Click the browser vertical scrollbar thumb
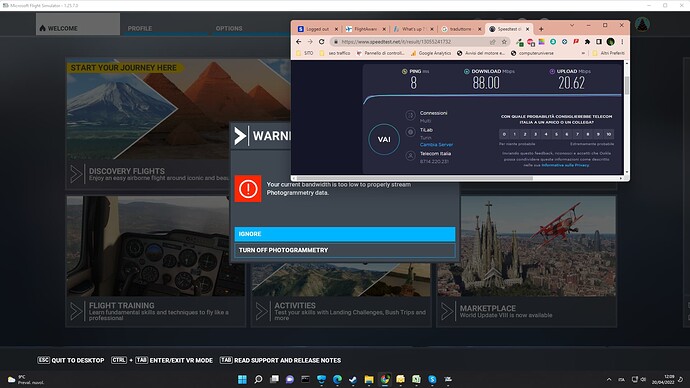690x388 pixels. point(627,85)
